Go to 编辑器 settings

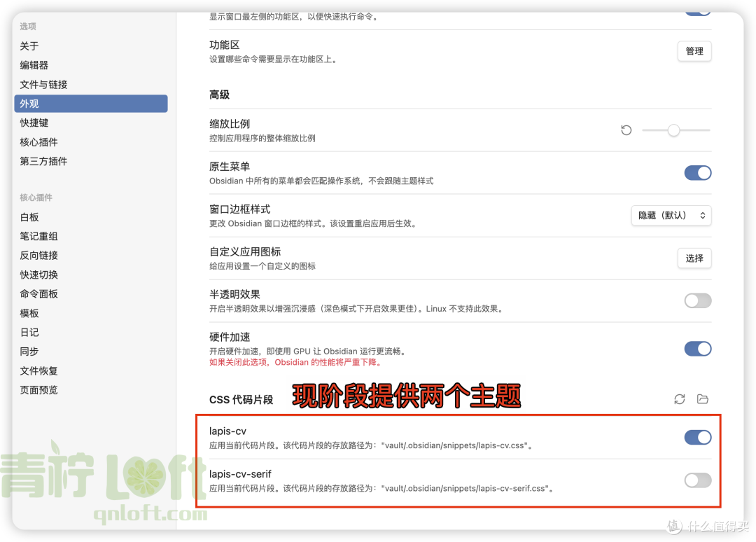91,65
